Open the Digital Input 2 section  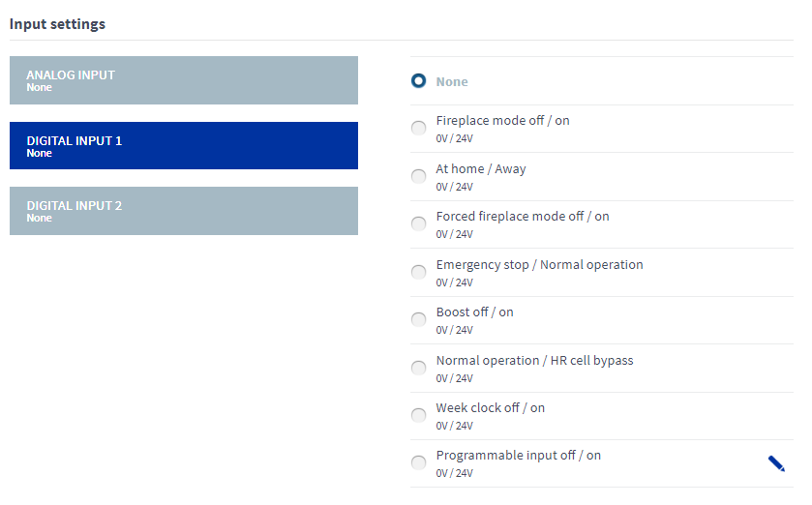(x=184, y=211)
